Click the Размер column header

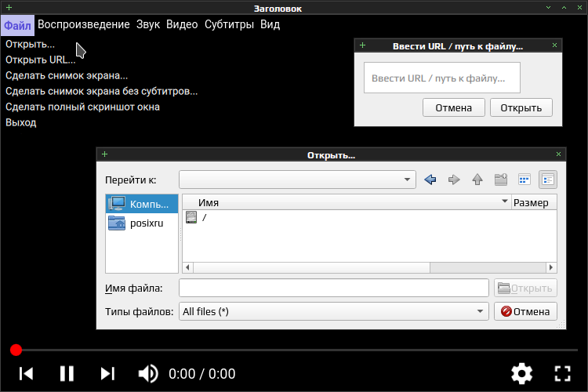tap(534, 202)
